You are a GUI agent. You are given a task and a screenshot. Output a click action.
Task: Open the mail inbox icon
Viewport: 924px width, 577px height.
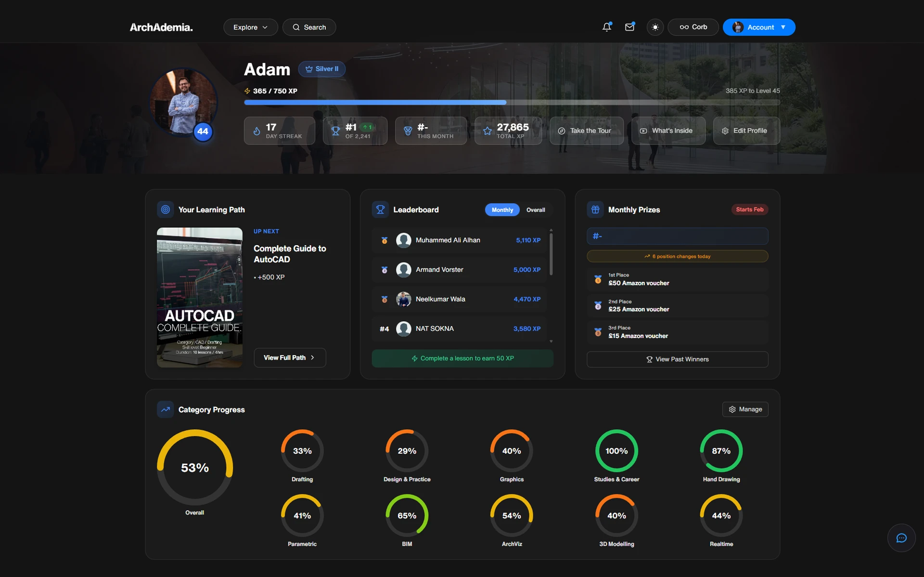pos(629,27)
